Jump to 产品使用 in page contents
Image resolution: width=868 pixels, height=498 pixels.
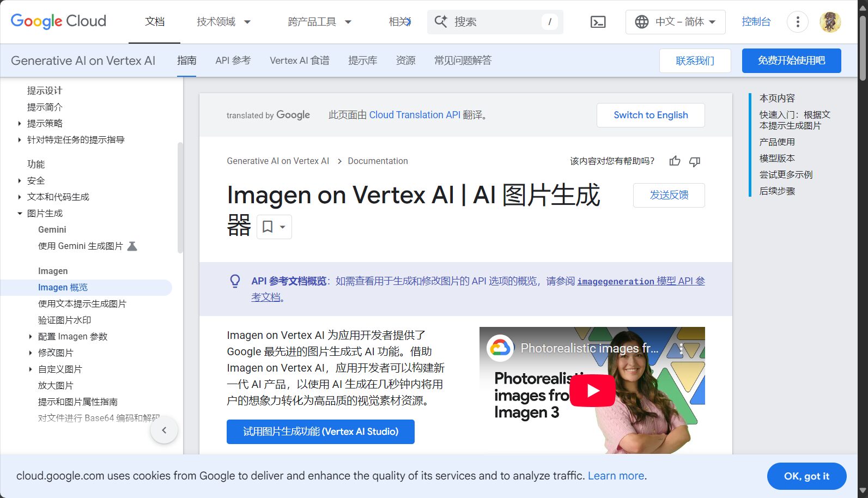[777, 142]
